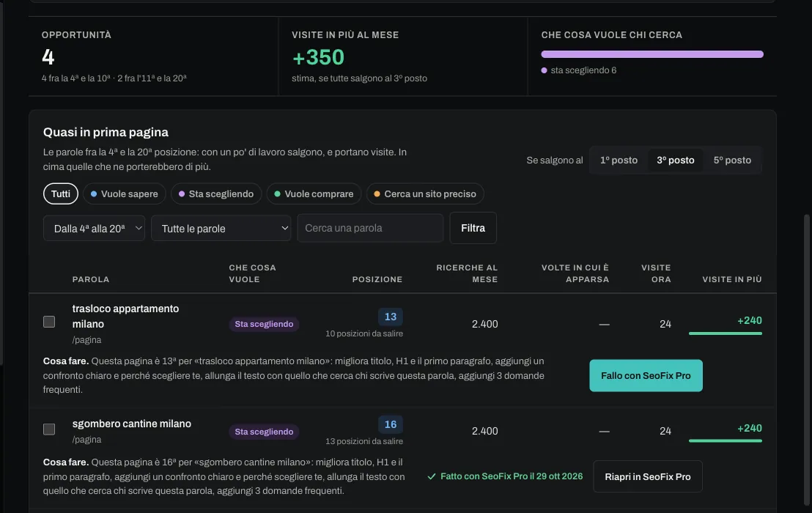Image resolution: width=812 pixels, height=513 pixels.
Task: Click the Ricerche al mese column header
Action: 467,273
